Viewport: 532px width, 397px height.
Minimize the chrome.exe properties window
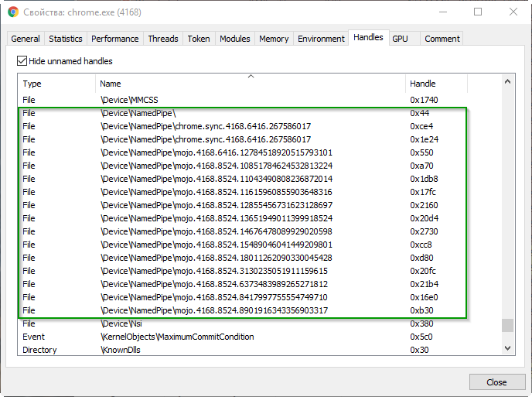pyautogui.click(x=443, y=12)
